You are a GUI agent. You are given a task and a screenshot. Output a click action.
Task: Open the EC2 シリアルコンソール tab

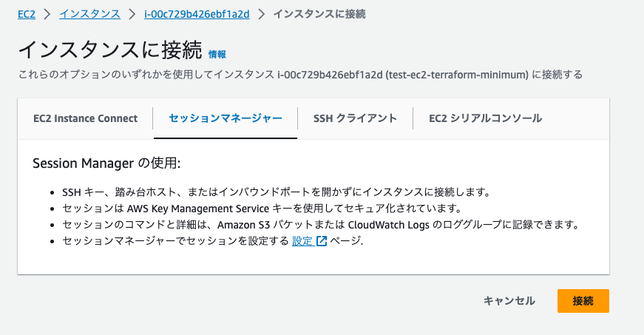[486, 118]
